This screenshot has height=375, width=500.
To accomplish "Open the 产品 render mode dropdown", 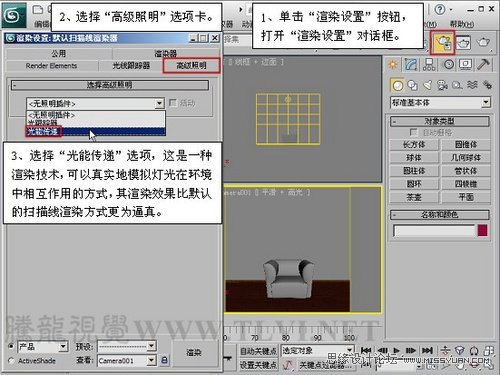I will pyautogui.click(x=63, y=347).
